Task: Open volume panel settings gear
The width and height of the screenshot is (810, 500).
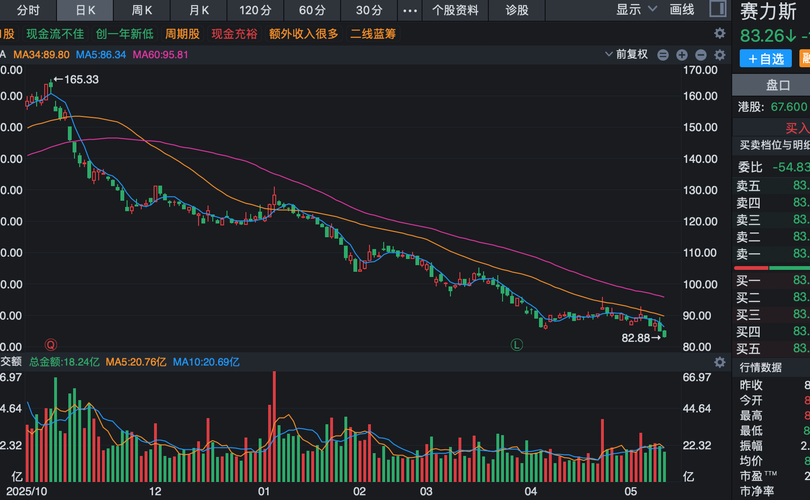Action: coord(720,362)
